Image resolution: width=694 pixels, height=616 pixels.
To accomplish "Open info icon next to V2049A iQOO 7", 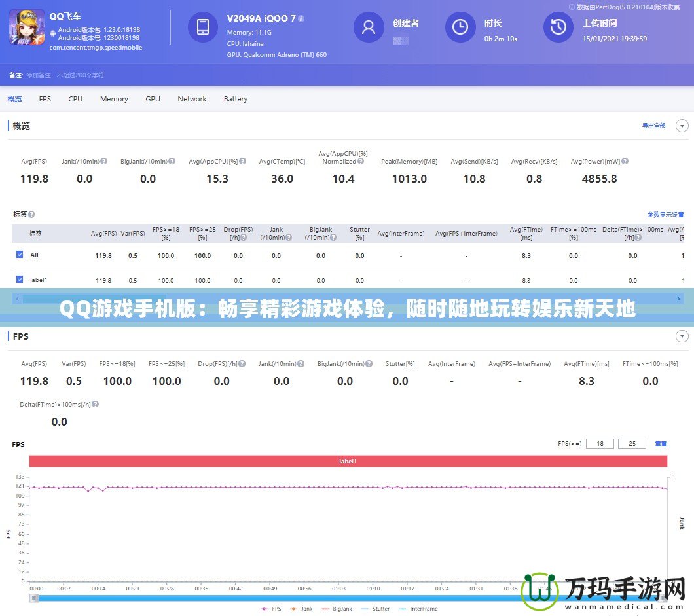I will pos(301,18).
